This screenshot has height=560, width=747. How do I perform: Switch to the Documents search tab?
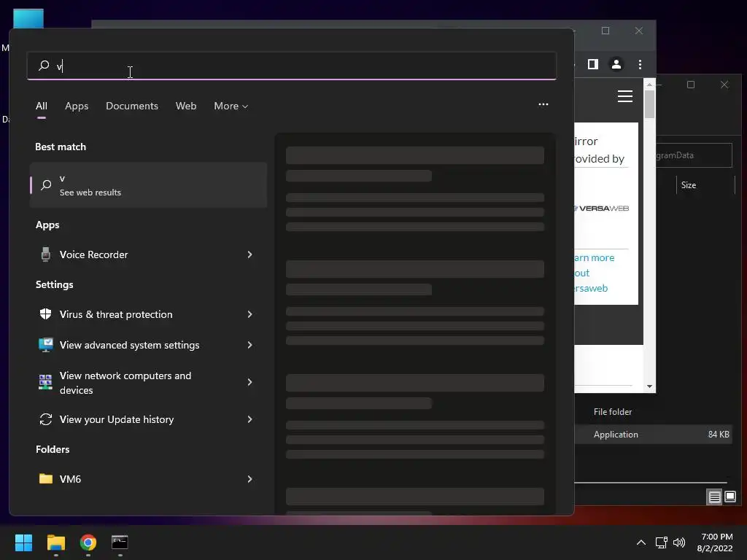pyautogui.click(x=132, y=106)
